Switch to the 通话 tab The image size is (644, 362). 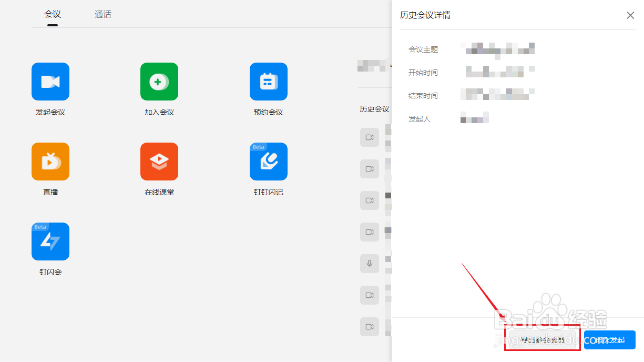[103, 14]
